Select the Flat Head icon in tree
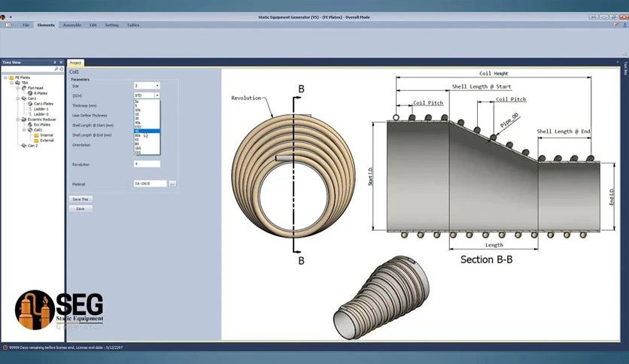This screenshot has width=629, height=364. click(x=24, y=88)
